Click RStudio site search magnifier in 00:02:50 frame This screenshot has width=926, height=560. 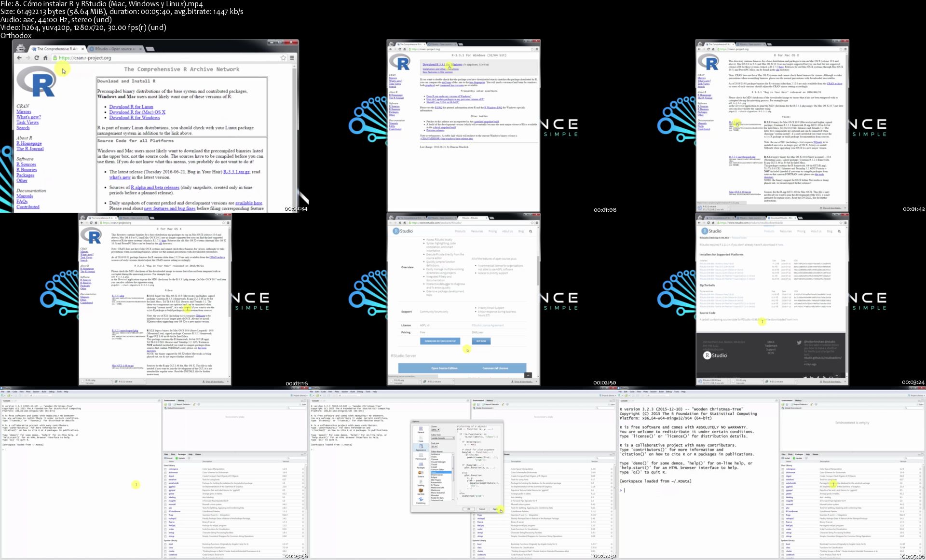click(x=531, y=232)
